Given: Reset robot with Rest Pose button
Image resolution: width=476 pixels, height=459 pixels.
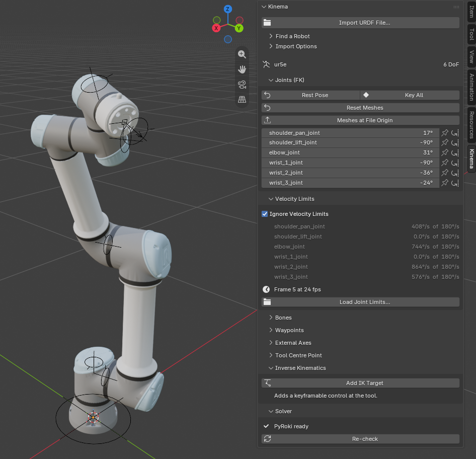Looking at the screenshot, I should 310,95.
